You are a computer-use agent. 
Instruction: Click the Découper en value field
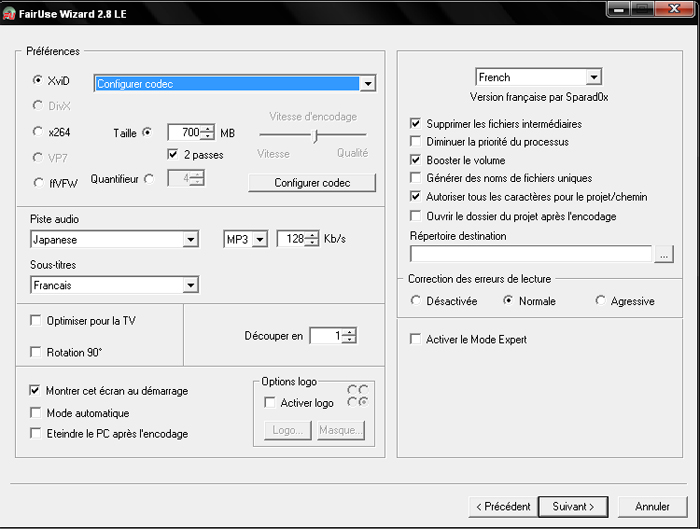click(326, 335)
